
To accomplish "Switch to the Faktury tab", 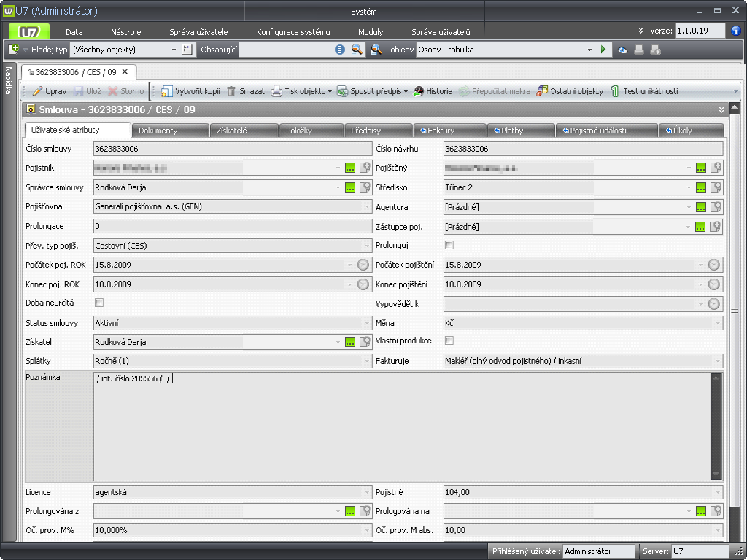I will pos(449,131).
